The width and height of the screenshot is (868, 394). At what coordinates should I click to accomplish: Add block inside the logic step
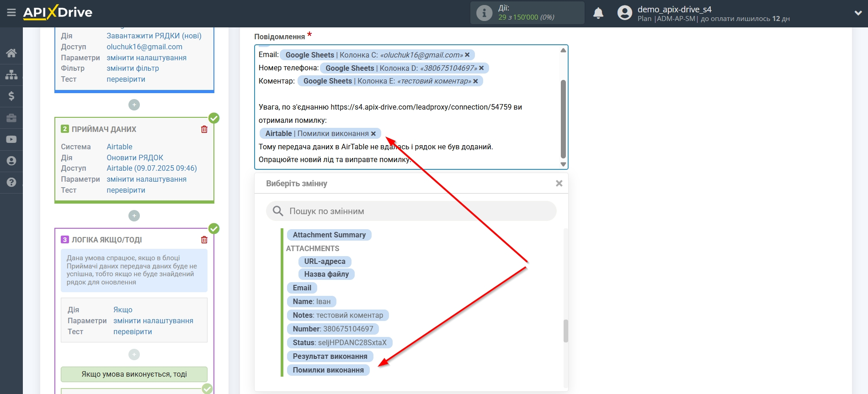[x=134, y=354]
